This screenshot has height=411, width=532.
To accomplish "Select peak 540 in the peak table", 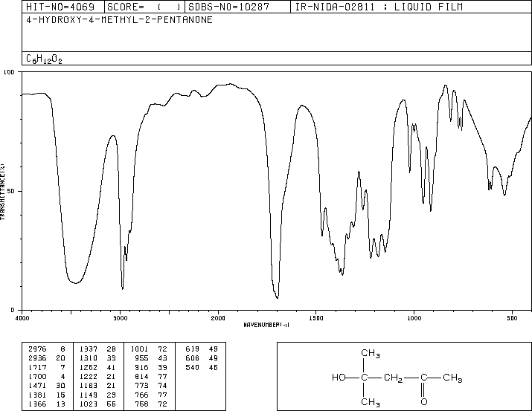I will point(193,367).
